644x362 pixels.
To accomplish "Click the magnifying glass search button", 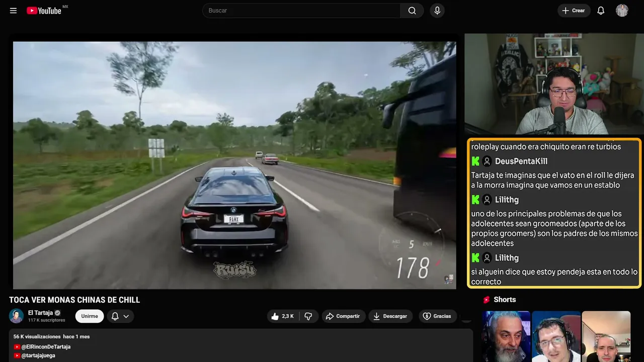I will tap(412, 11).
